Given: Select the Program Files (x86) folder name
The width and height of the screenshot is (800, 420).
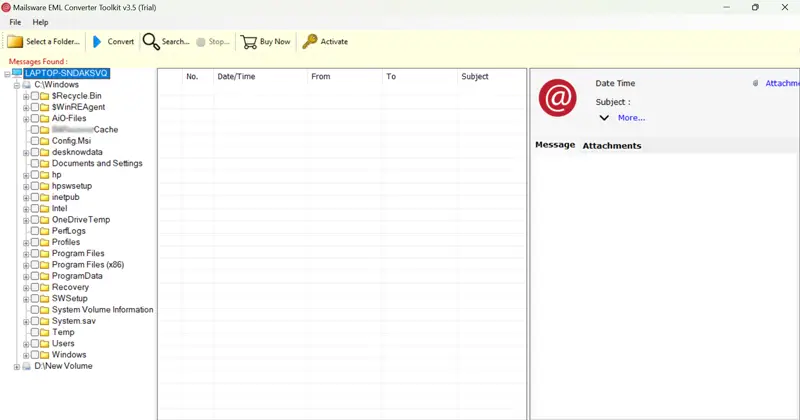Looking at the screenshot, I should pyautogui.click(x=88, y=265).
